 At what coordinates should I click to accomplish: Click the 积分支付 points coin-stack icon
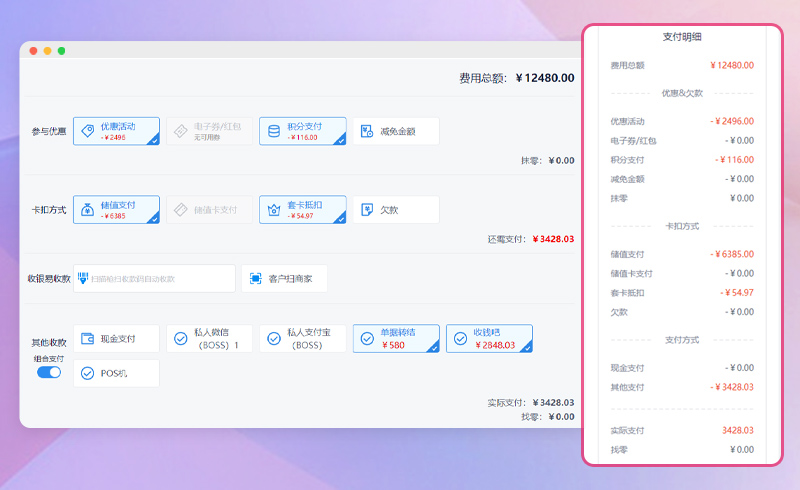(274, 131)
